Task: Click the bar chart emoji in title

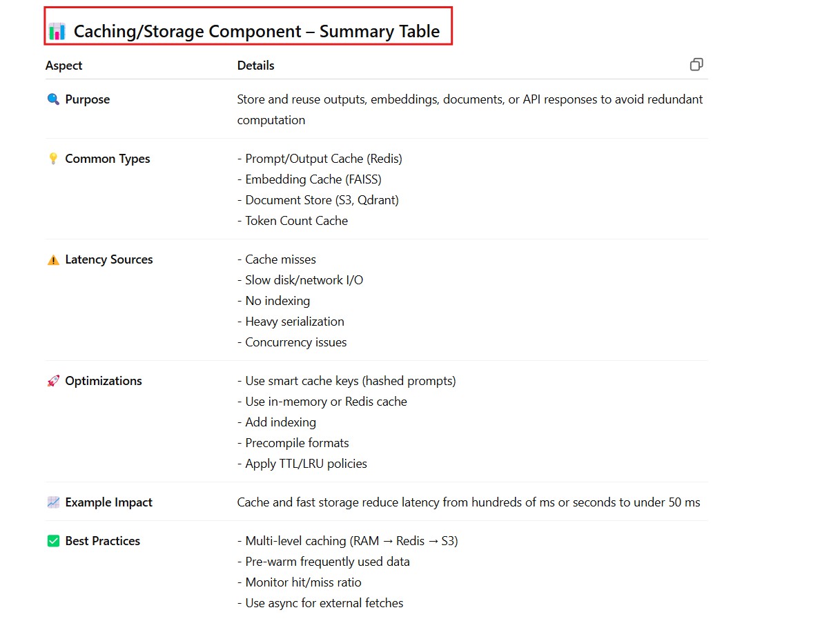Action: click(x=57, y=31)
